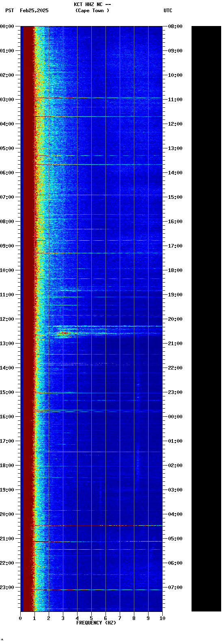The image size is (224, 644).
Task: Click the UTC axis label '04:00'
Action: click(175, 514)
